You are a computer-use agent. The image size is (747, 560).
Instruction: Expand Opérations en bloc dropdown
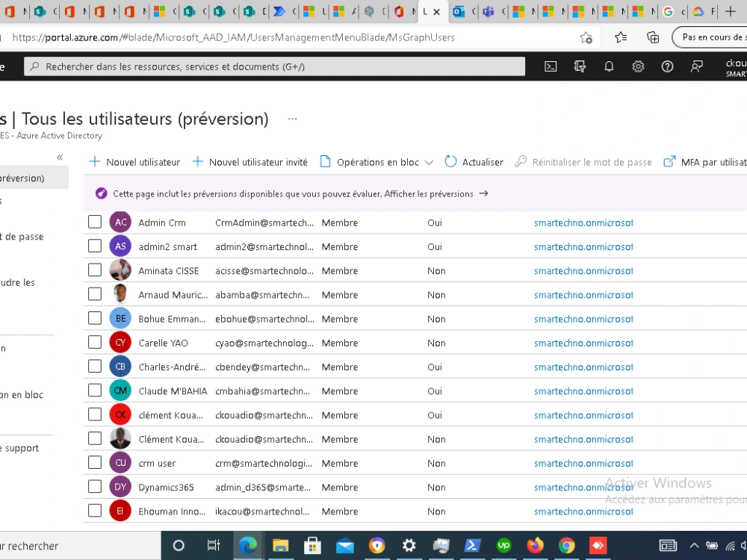(376, 162)
